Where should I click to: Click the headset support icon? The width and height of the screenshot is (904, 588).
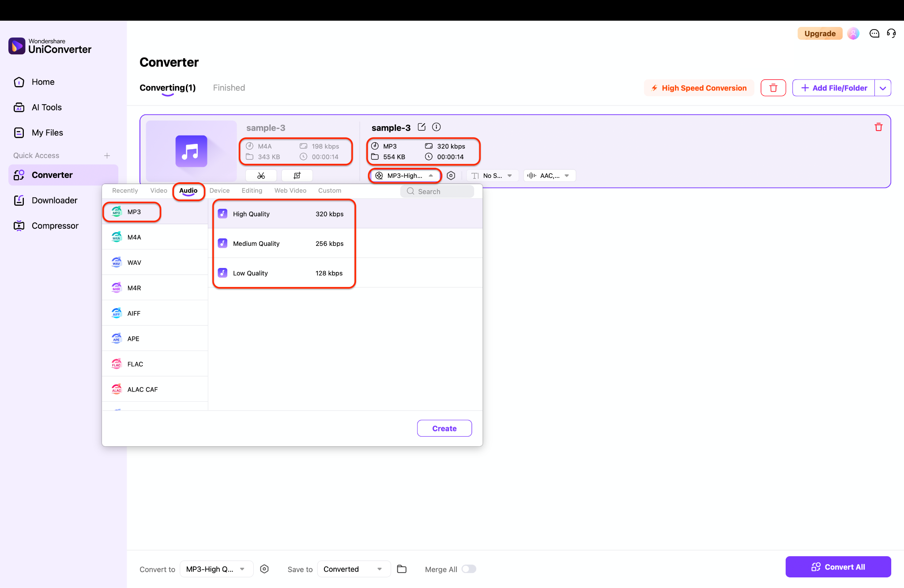click(x=891, y=34)
